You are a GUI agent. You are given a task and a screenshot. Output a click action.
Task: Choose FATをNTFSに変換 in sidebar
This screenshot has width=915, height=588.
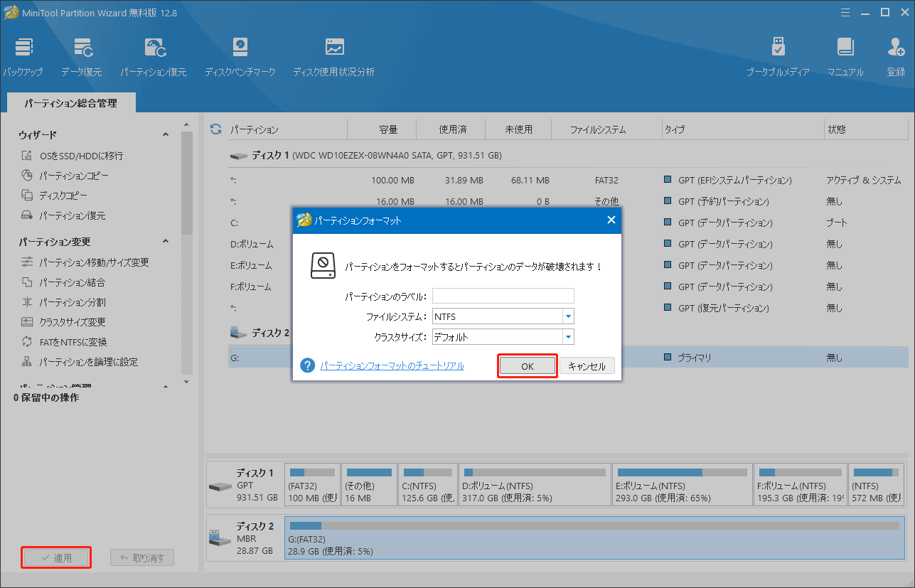(63, 342)
